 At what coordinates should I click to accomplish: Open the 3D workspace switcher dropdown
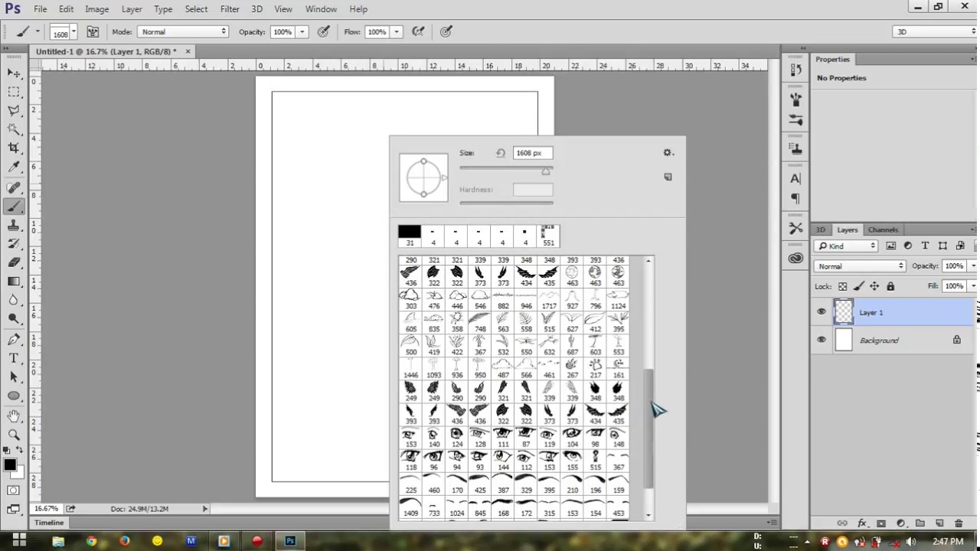tap(936, 31)
